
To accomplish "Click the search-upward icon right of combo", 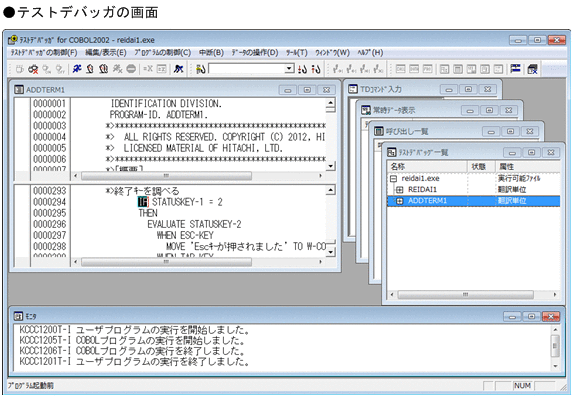I will [316, 69].
